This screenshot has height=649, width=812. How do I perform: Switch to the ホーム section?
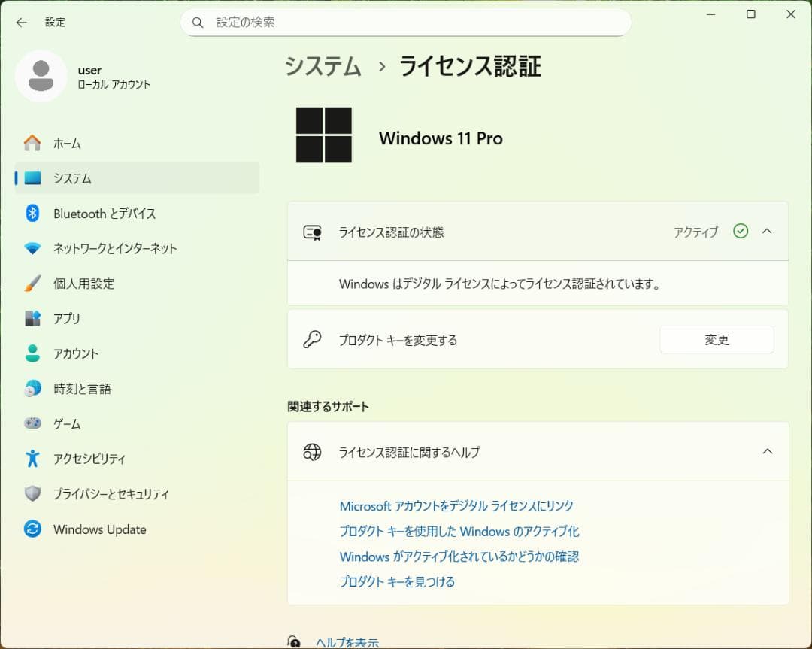point(32,143)
